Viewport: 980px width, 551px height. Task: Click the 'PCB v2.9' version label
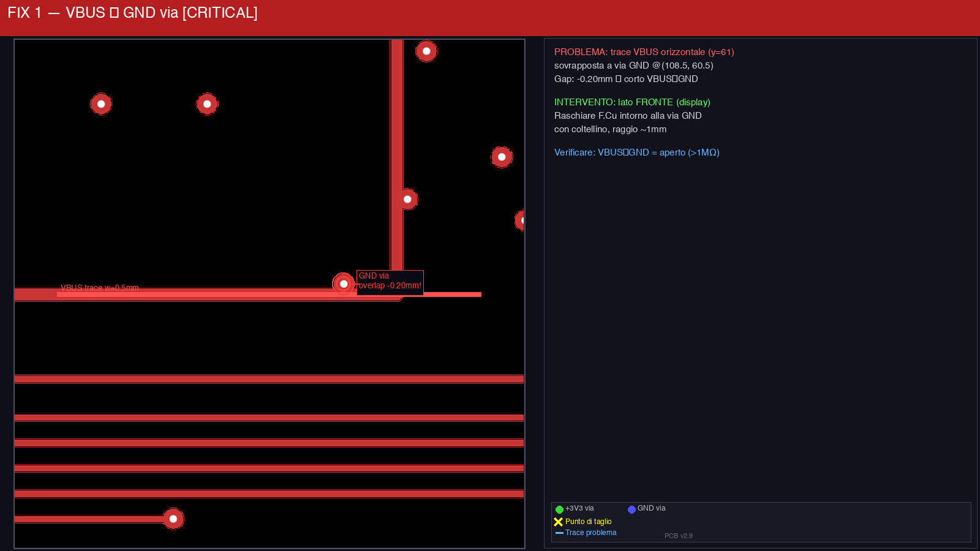click(678, 536)
